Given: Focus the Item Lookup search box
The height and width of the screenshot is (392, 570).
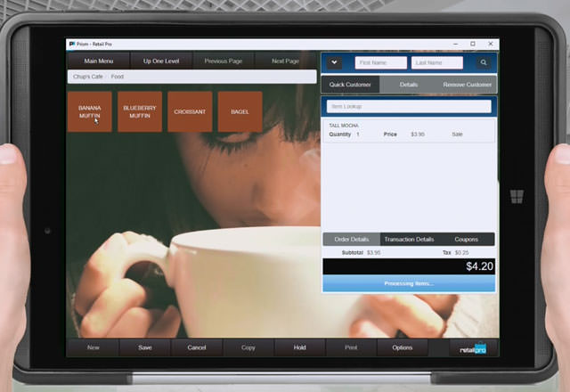Looking at the screenshot, I should (407, 106).
